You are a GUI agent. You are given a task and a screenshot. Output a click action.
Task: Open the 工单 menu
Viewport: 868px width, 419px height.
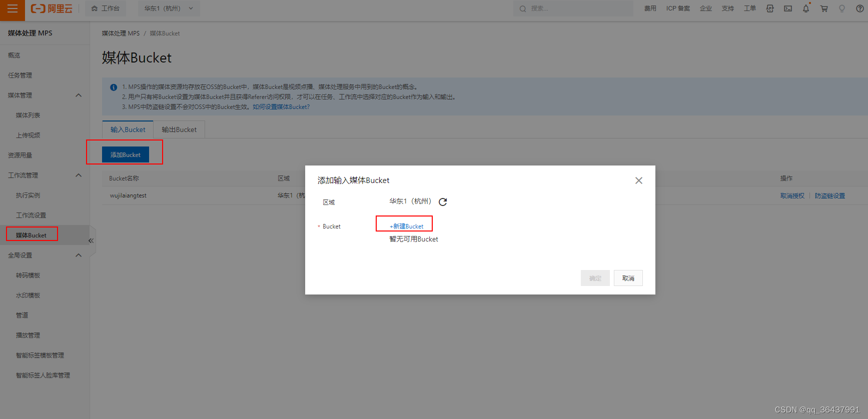pyautogui.click(x=749, y=8)
